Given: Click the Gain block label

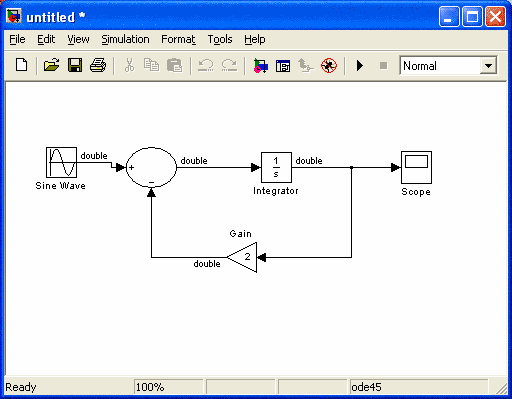Looking at the screenshot, I should tap(240, 234).
